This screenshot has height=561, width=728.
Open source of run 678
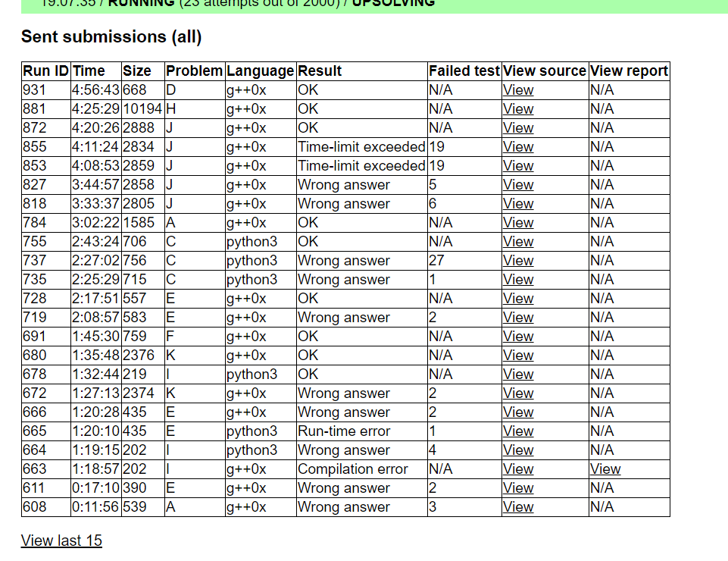518,375
